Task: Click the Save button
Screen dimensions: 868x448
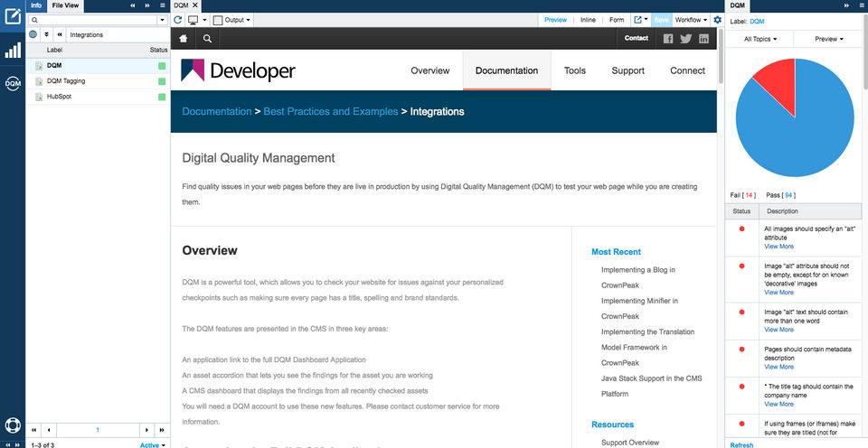Action: pos(661,20)
